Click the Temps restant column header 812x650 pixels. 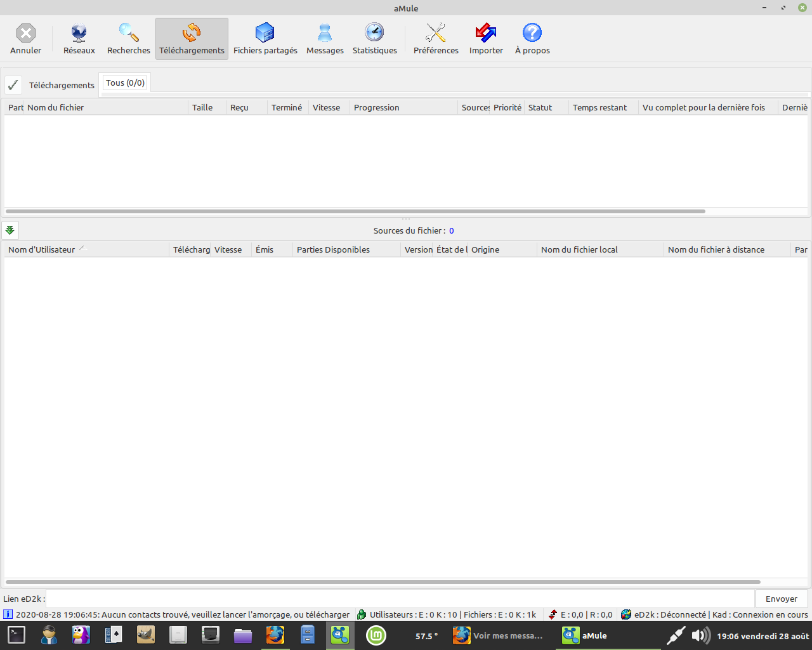(603, 107)
